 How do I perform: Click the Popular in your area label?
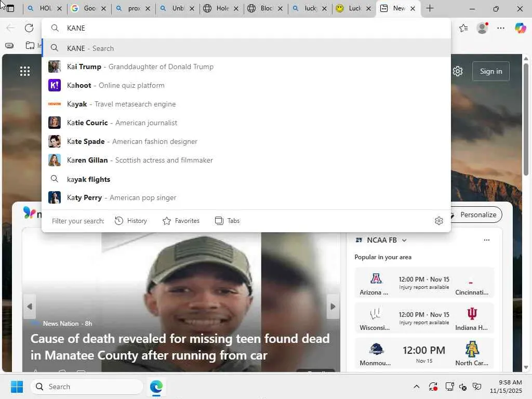[383, 257]
